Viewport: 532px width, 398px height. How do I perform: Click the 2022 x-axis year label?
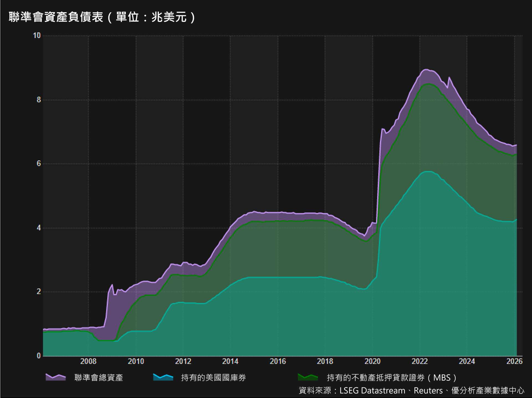point(420,361)
